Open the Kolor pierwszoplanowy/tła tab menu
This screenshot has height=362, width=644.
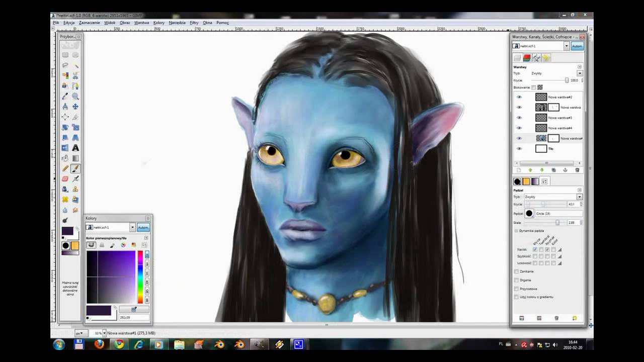[146, 238]
